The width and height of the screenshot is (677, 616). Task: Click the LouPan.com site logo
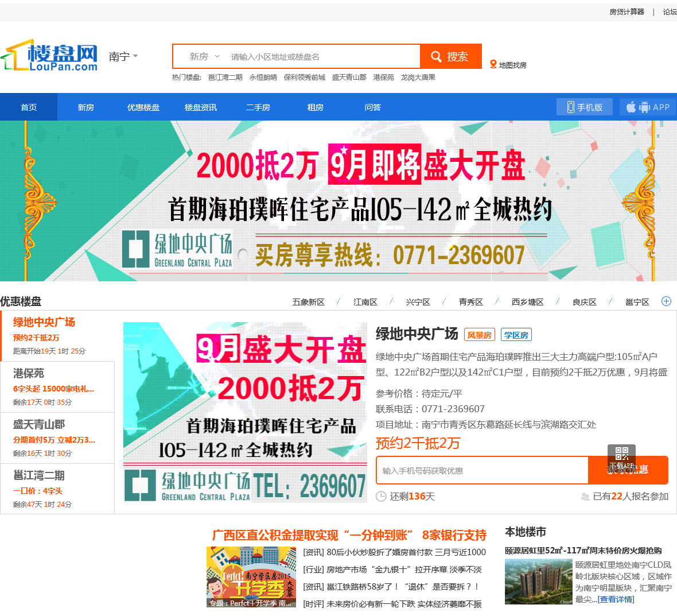(x=49, y=55)
